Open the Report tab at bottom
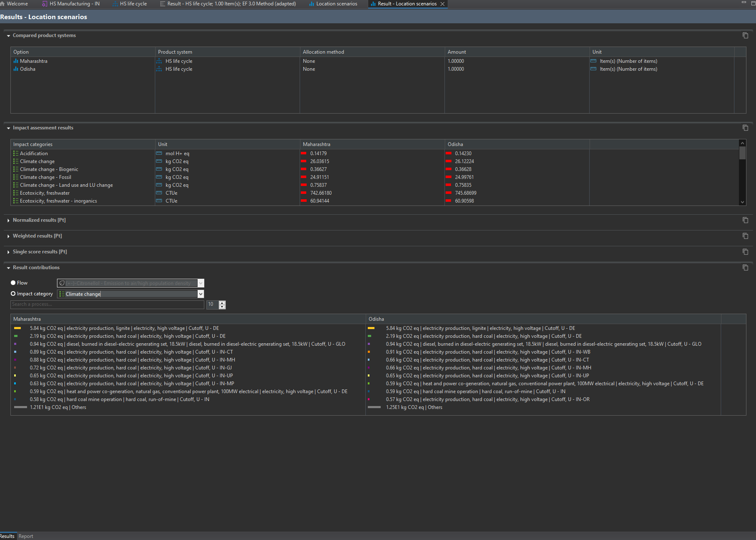Viewport: 756px width, 540px height. click(26, 536)
